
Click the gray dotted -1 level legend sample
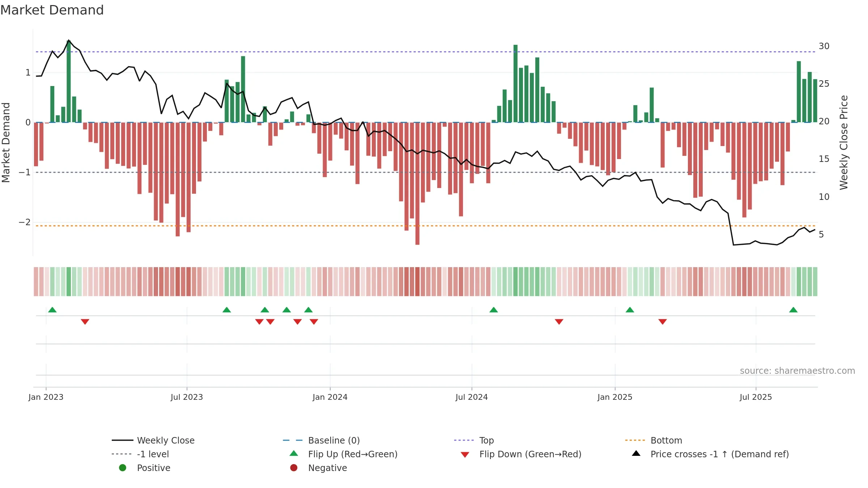click(122, 454)
